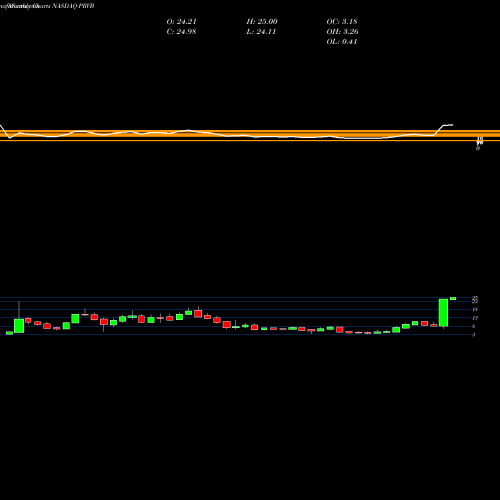Click the close price value C: 24.98
Viewport: 500px width, 500px height.
click(181, 32)
